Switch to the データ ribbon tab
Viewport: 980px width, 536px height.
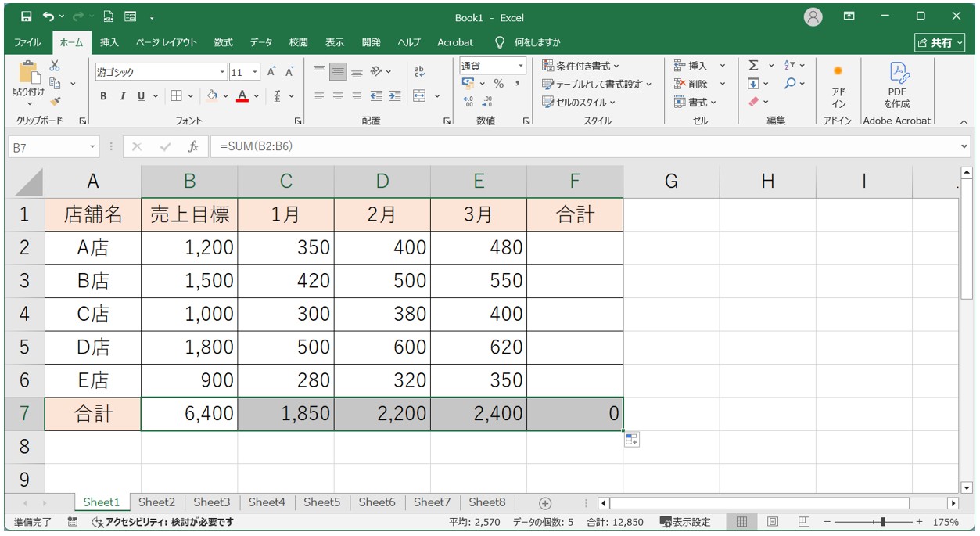[x=261, y=42]
